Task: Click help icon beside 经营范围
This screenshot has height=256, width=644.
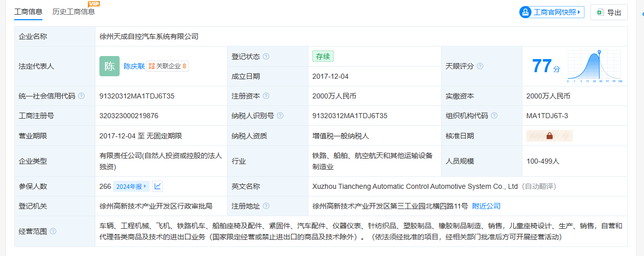Action: click(53, 231)
